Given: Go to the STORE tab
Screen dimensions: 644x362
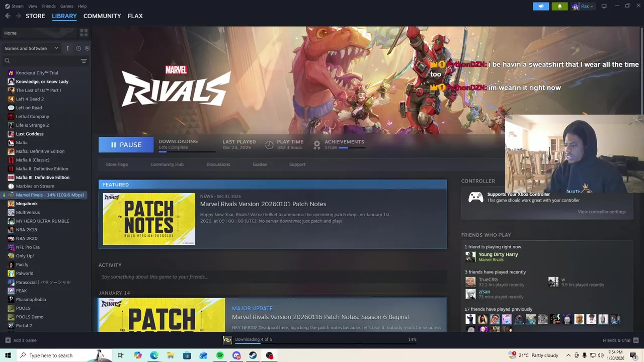Looking at the screenshot, I should point(35,16).
